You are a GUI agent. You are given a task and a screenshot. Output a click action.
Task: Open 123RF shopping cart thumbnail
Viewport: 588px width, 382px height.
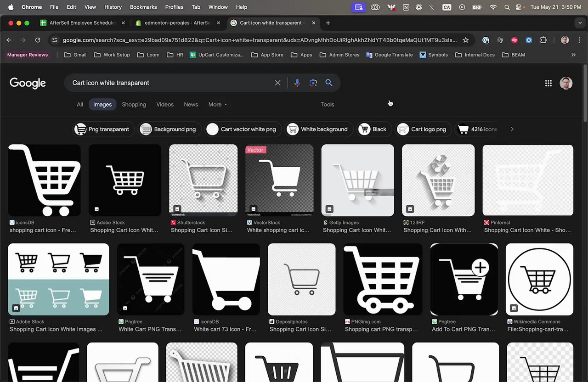point(438,180)
